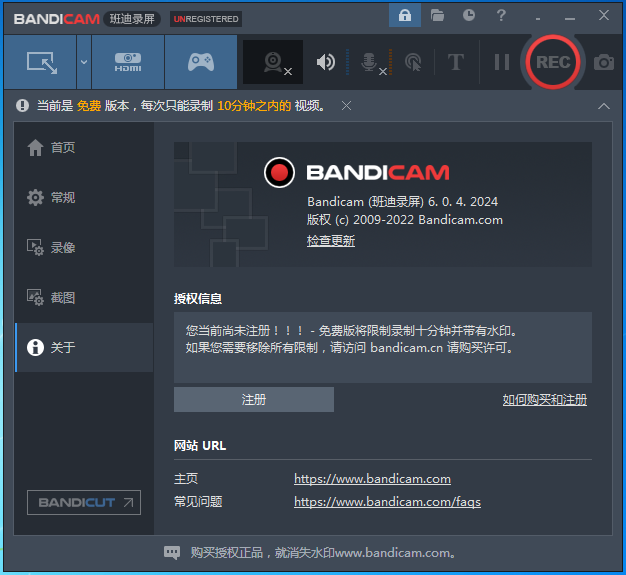Expand the screen recording mode dropdown arrow
The height and width of the screenshot is (575, 626).
point(84,62)
